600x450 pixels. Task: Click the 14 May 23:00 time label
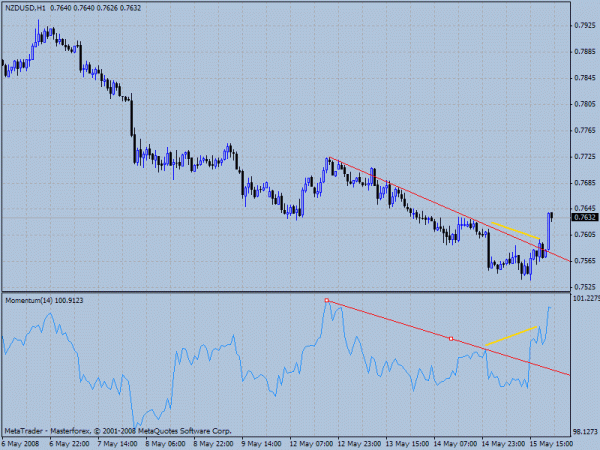pyautogui.click(x=503, y=444)
